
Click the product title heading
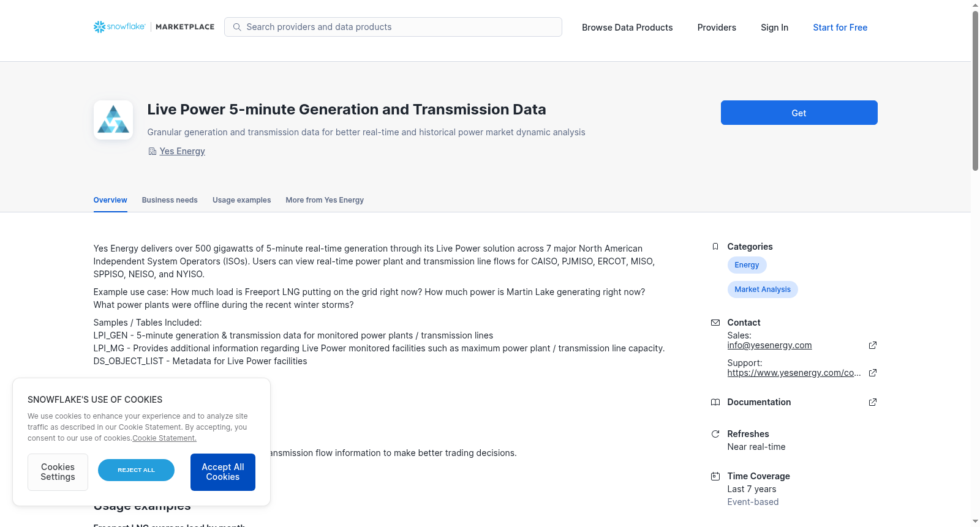point(347,110)
